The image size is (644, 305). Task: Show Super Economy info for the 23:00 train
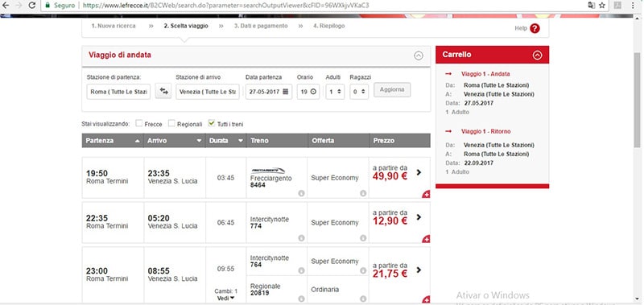coord(363,270)
